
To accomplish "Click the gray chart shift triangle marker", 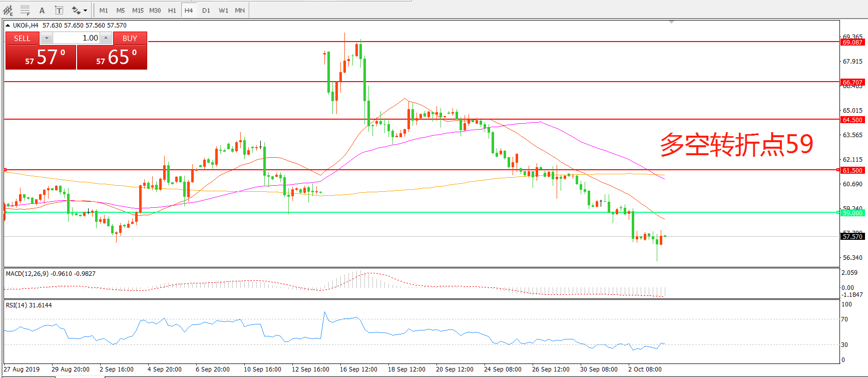I will pos(671,22).
